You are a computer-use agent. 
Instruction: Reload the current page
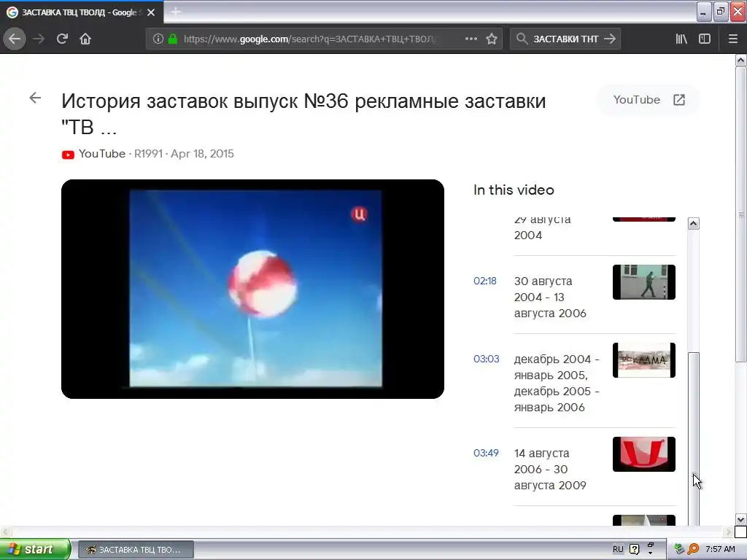tap(62, 39)
